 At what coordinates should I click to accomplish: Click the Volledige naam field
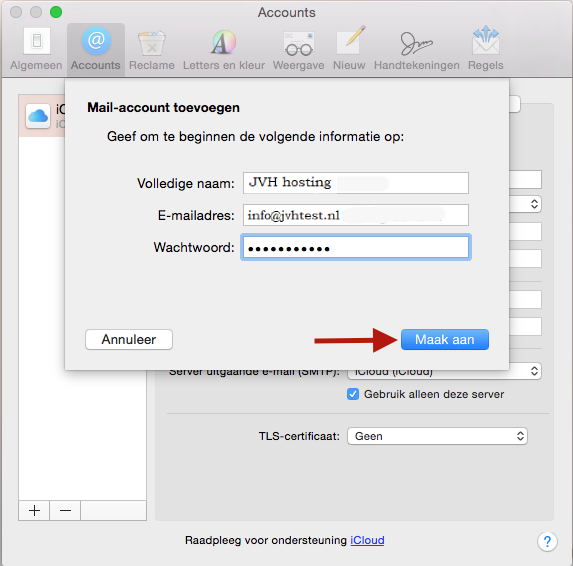[356, 183]
